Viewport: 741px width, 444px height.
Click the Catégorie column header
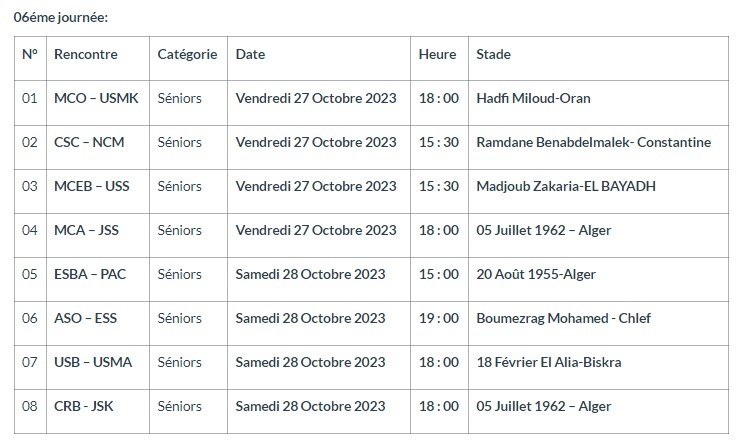[x=187, y=55]
